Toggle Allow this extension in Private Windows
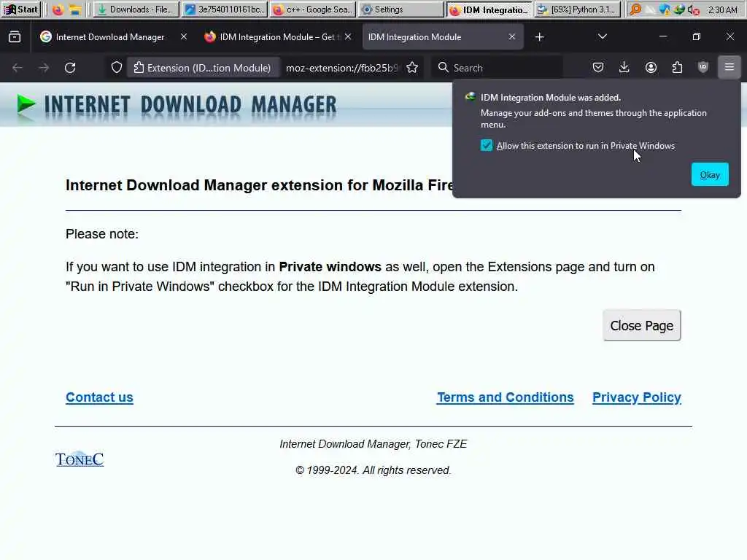The height and width of the screenshot is (560, 747). [x=487, y=146]
